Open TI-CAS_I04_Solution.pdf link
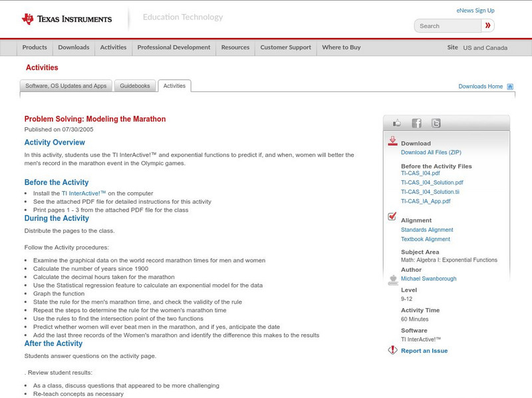532x398 pixels. (432, 182)
